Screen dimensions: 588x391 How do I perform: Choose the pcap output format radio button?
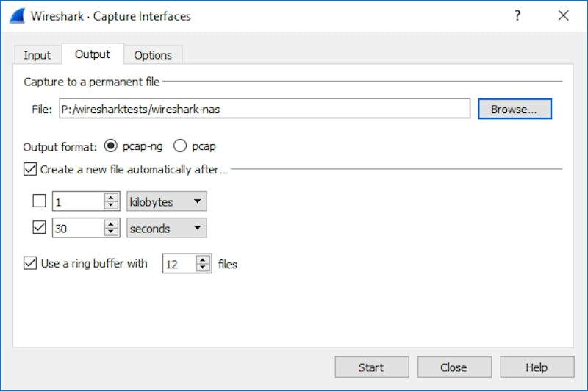[179, 146]
